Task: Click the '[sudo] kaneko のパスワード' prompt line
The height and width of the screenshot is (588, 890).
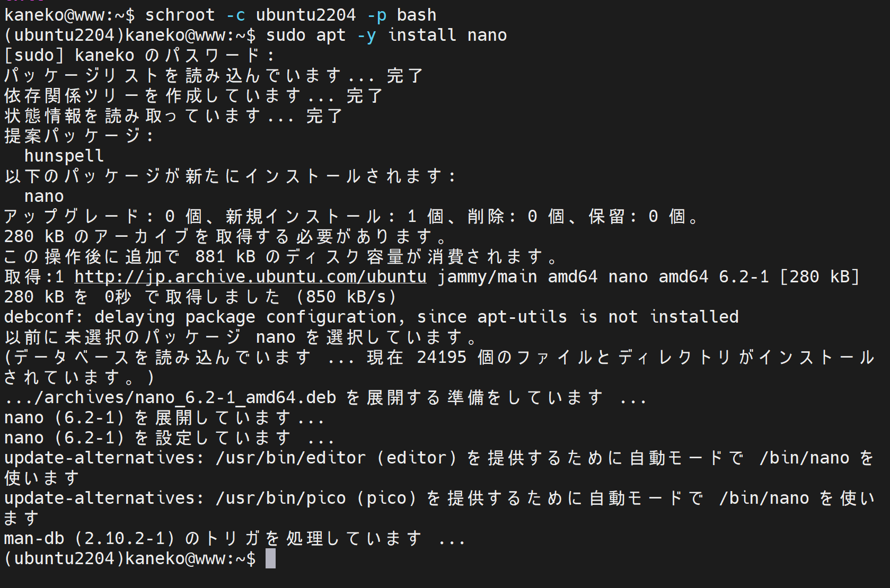Action: click(139, 56)
